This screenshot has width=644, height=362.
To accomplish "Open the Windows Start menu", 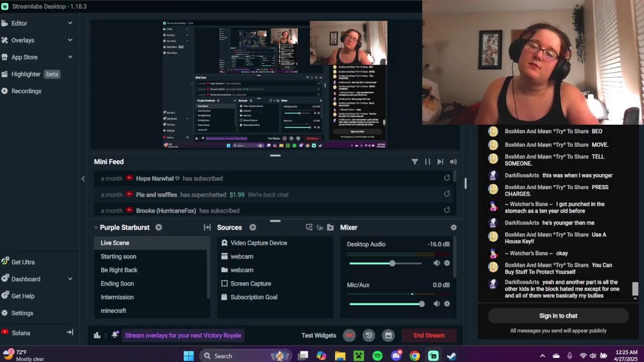I will click(189, 356).
